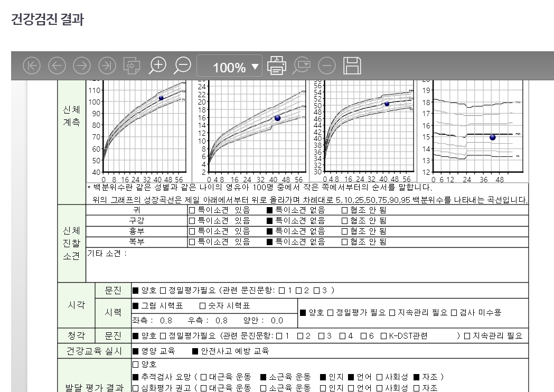Toggle 안전사고 예방 교육 checkbox
This screenshot has height=392, width=554.
coord(195,351)
